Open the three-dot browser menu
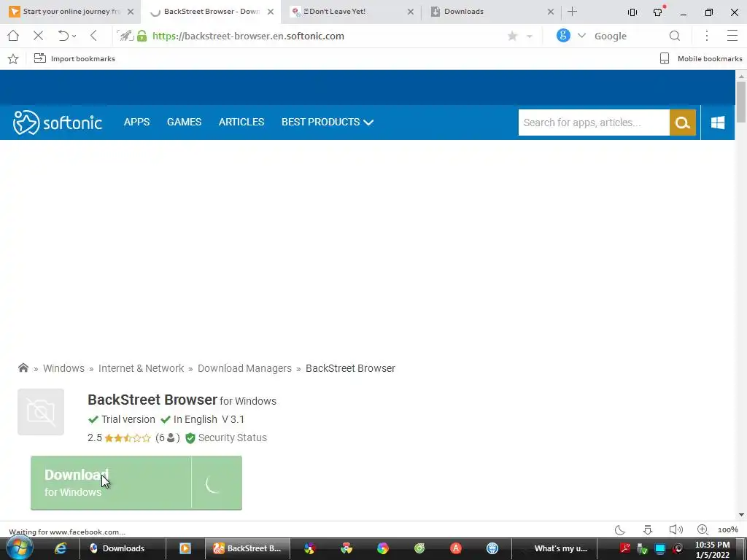 707,36
